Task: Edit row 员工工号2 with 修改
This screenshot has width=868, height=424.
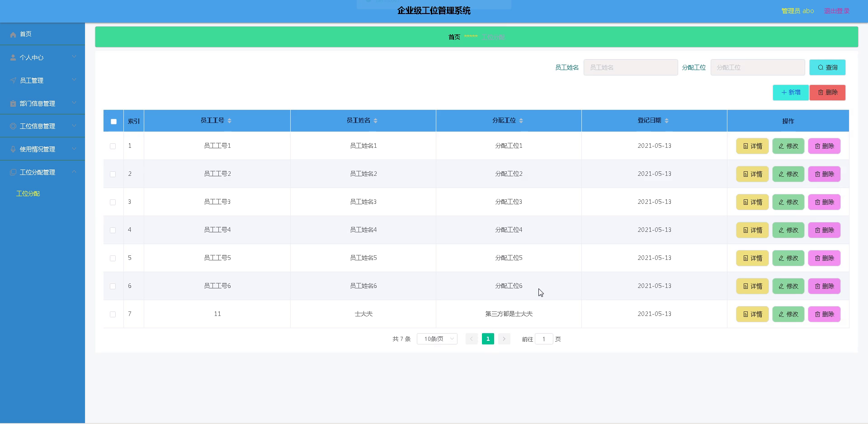Action: (x=788, y=174)
